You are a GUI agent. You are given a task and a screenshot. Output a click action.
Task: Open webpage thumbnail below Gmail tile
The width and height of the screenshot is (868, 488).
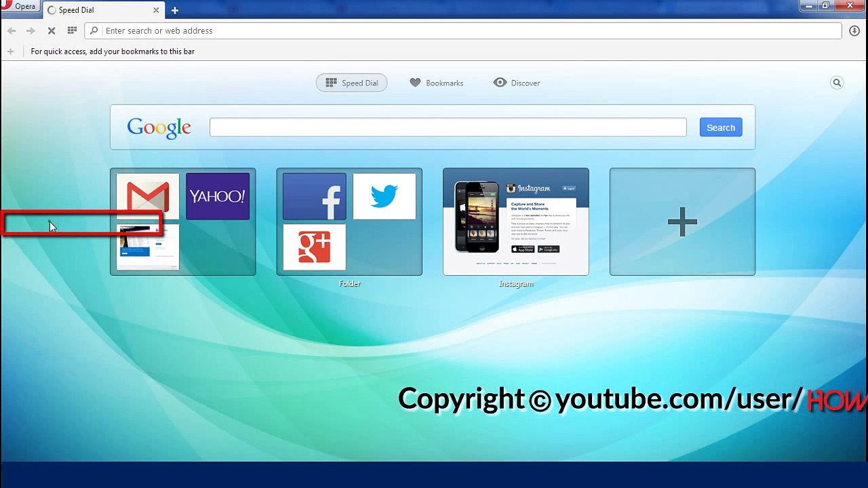pos(148,247)
